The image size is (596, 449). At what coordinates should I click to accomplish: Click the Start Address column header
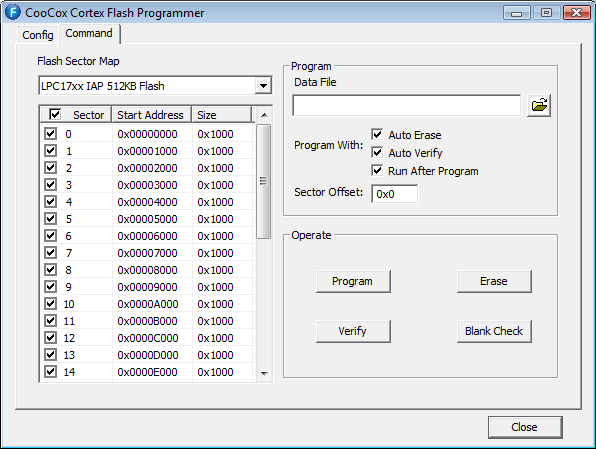coord(151,115)
